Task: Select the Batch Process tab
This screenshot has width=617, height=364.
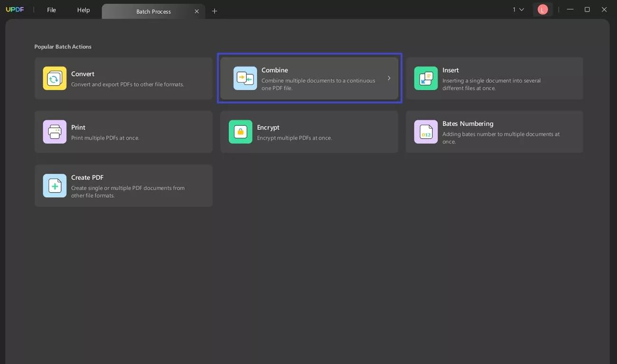Action: (x=153, y=11)
